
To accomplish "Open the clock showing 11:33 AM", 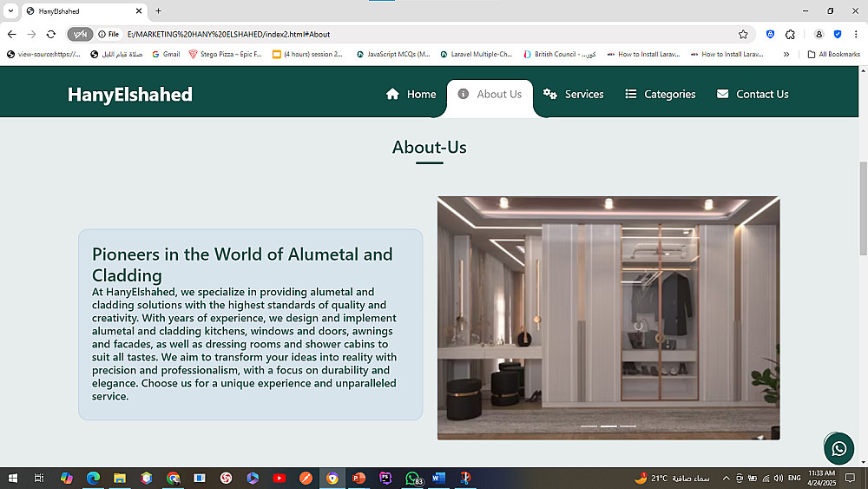I will tap(821, 478).
